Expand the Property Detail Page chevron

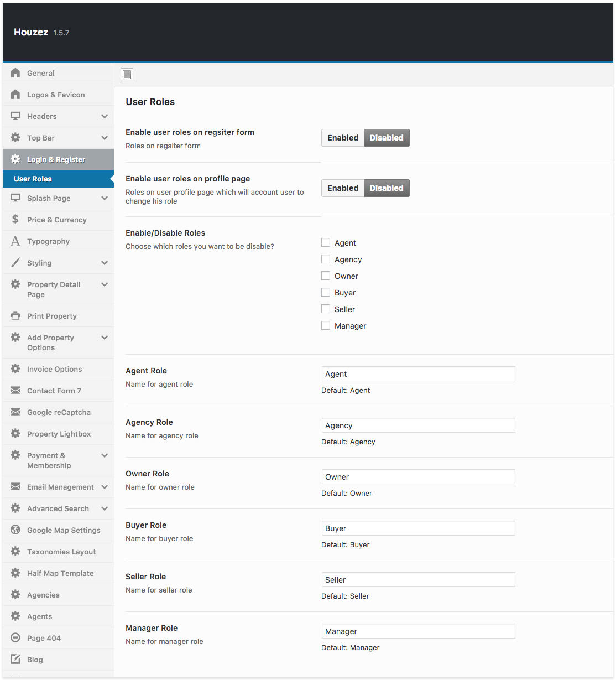[105, 284]
